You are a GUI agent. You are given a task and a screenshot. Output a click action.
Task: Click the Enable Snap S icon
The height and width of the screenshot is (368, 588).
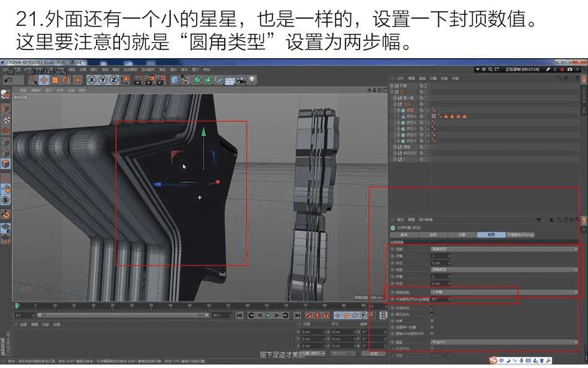click(5, 200)
